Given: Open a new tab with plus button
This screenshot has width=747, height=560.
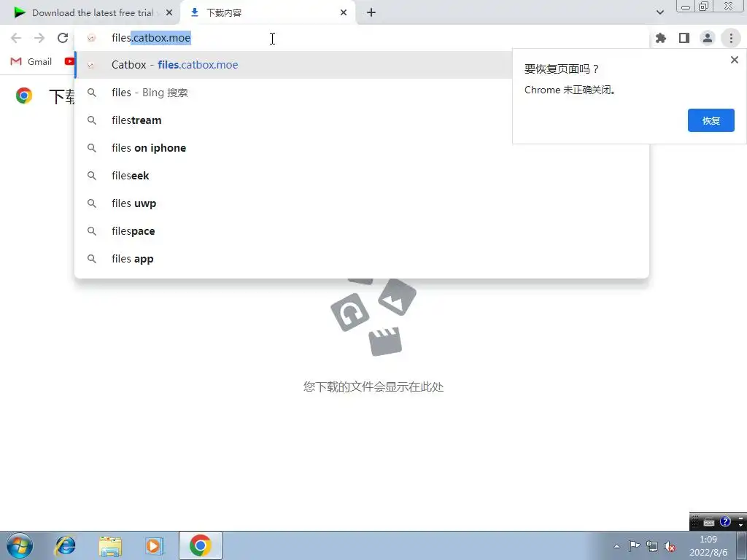Looking at the screenshot, I should (371, 13).
